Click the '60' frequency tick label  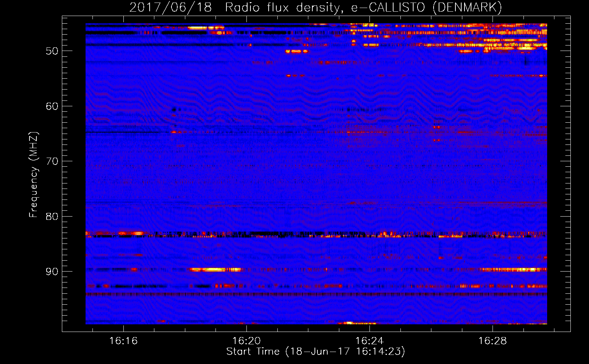pos(52,106)
